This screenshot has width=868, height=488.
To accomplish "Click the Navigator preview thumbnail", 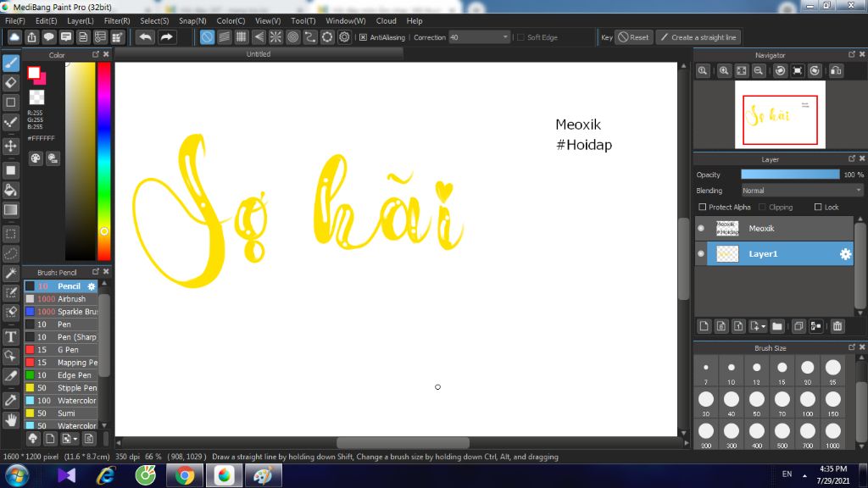I will pos(780,114).
